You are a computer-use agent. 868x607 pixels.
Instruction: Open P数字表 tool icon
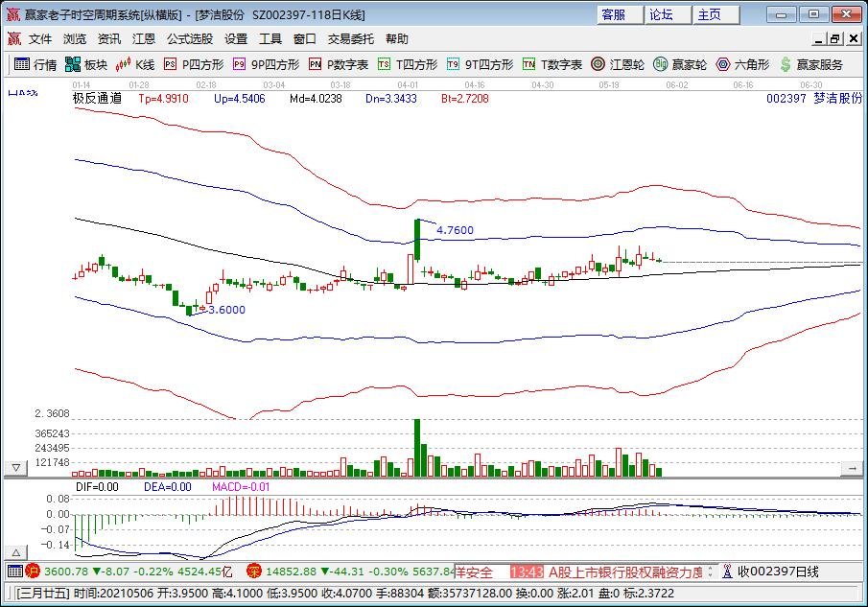pyautogui.click(x=315, y=65)
